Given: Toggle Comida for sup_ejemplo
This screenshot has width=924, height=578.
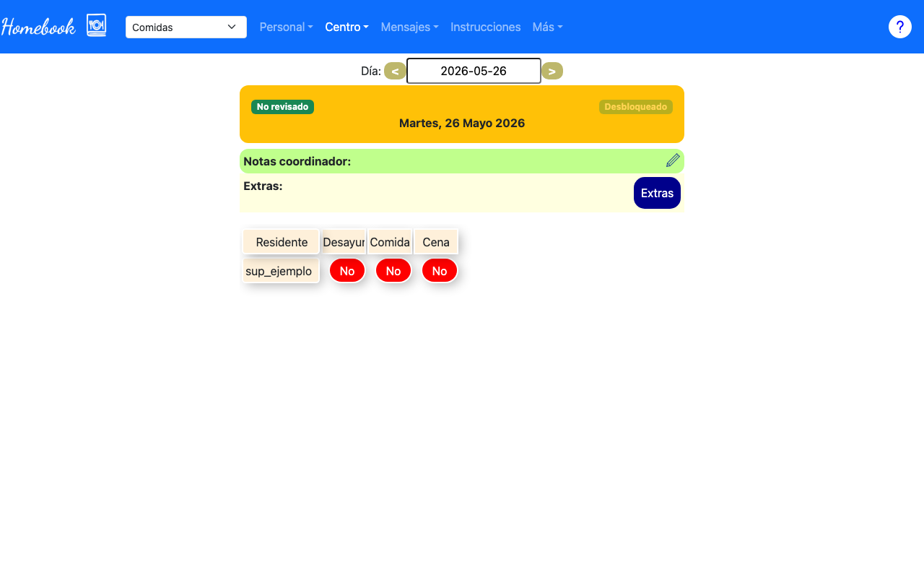Looking at the screenshot, I should [393, 271].
